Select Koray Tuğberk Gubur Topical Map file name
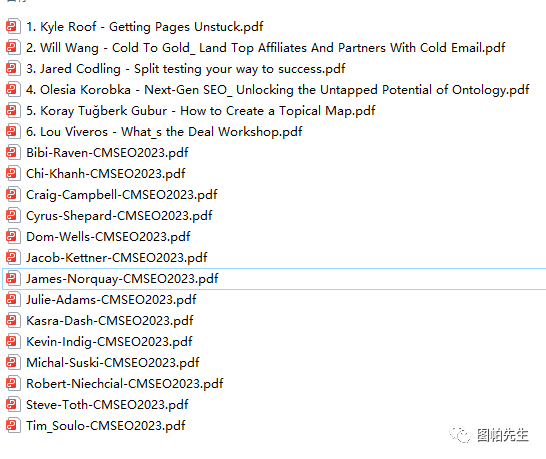This screenshot has height=459, width=546. coord(201,111)
